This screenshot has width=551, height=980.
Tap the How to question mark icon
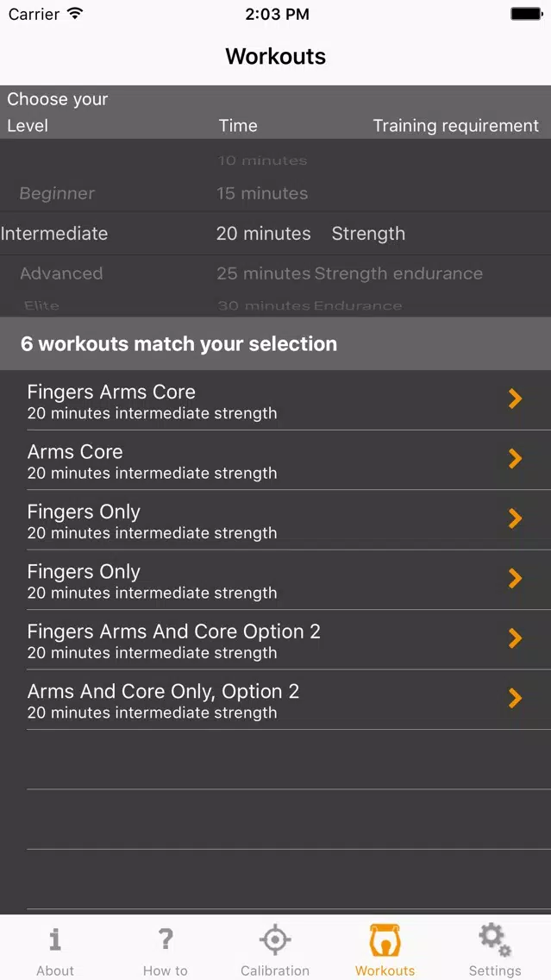coord(165,939)
